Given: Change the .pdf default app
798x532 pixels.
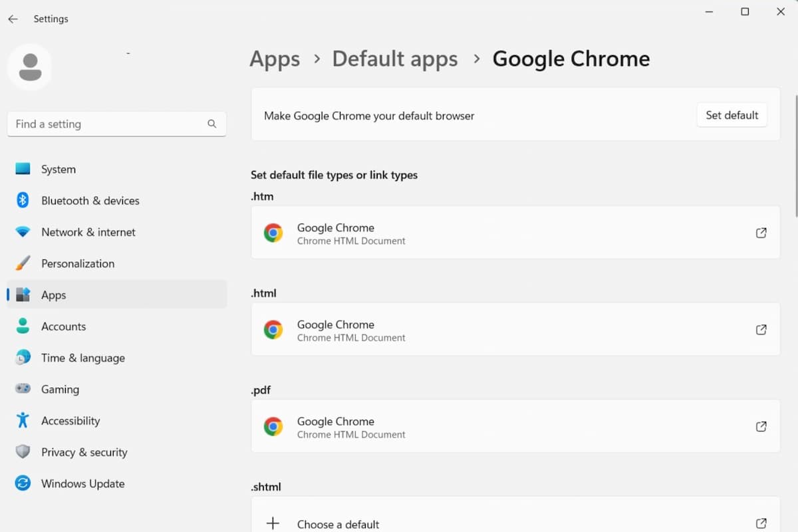Looking at the screenshot, I should coord(515,426).
